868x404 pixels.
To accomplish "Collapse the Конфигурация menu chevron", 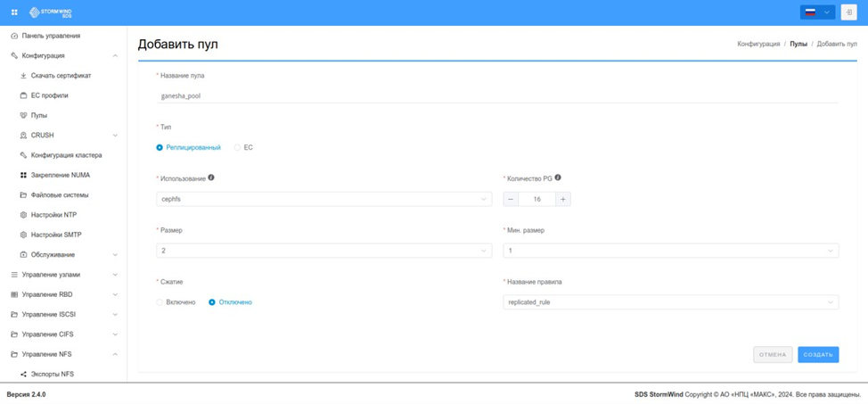I will (x=115, y=56).
